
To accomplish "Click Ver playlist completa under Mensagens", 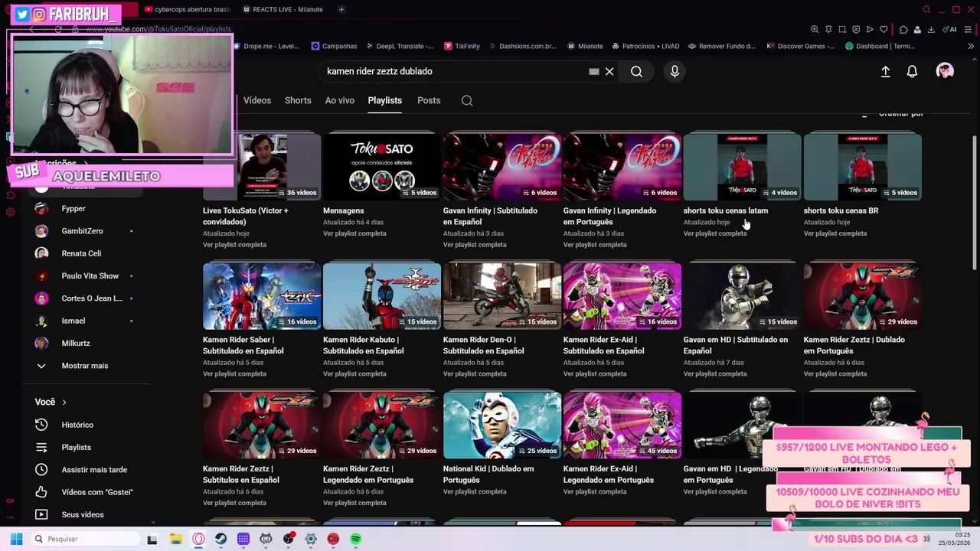I will pos(354,233).
